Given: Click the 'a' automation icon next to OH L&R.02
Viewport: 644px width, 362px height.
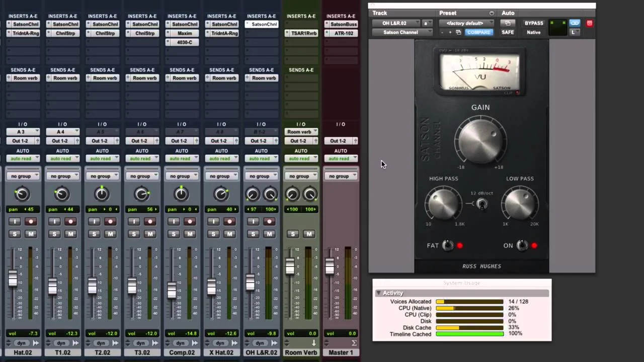Looking at the screenshot, I should point(425,23).
